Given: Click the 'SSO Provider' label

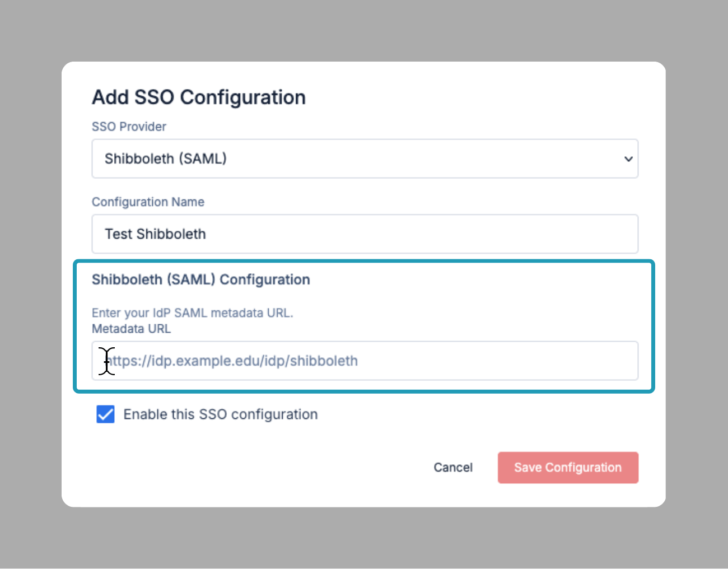Looking at the screenshot, I should (129, 127).
